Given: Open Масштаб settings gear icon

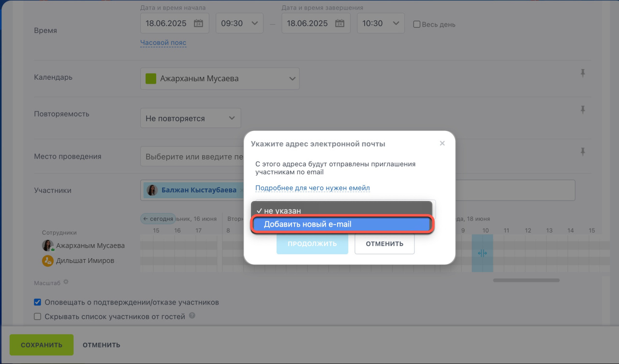Looking at the screenshot, I should click(66, 282).
